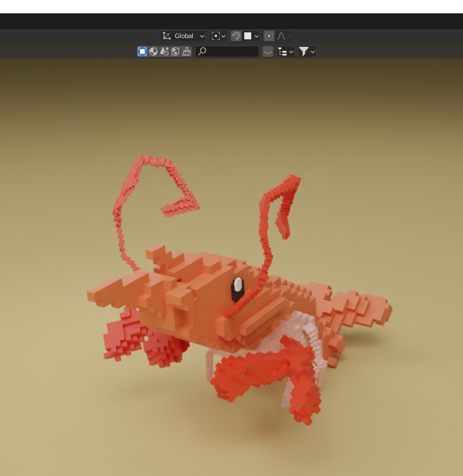
Task: Click the world globe icon
Action: 175,51
